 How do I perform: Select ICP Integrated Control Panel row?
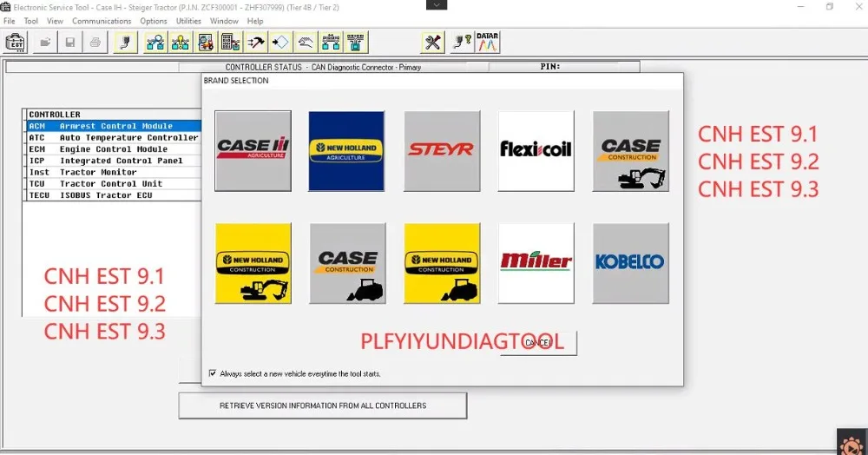click(114, 162)
